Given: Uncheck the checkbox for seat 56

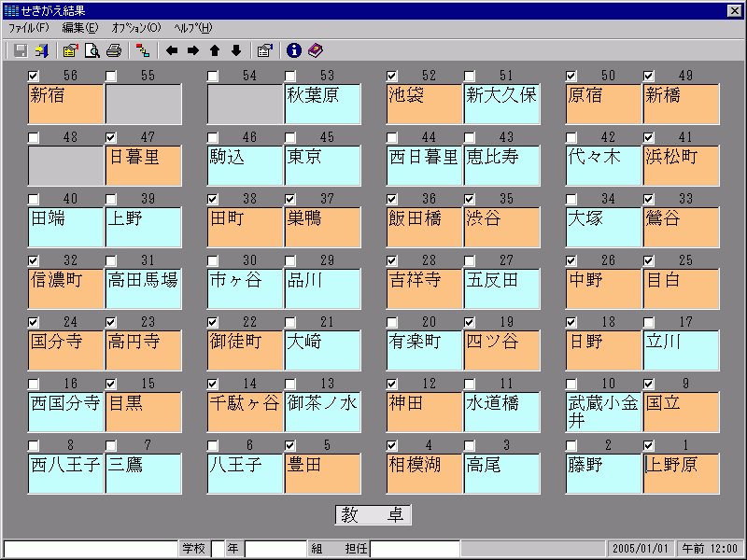Looking at the screenshot, I should coord(34,76).
